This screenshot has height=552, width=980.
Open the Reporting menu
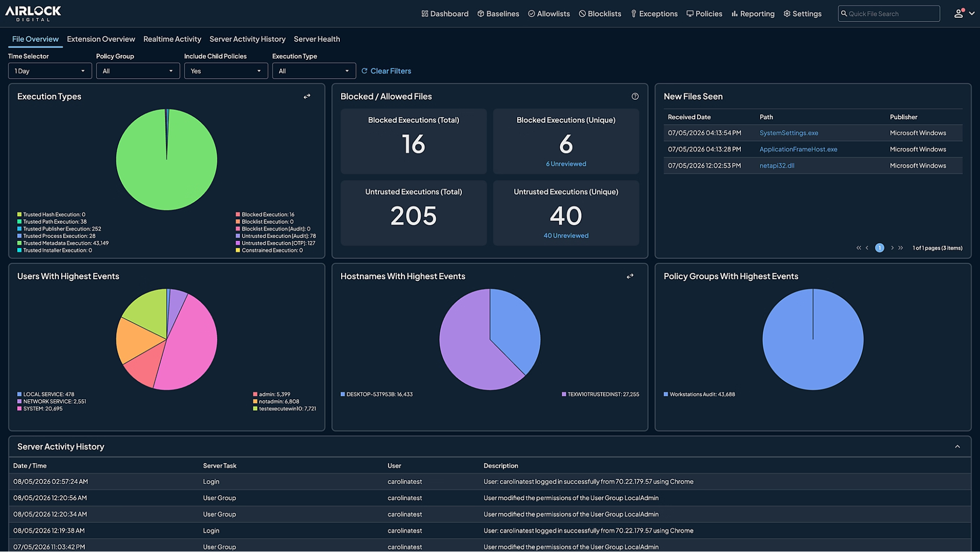753,14
